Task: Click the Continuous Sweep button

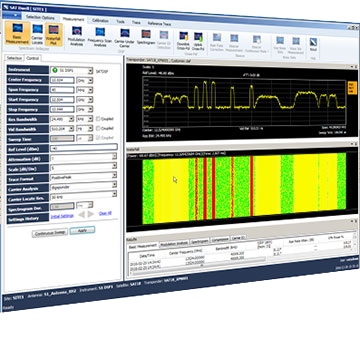Action: (x=50, y=233)
